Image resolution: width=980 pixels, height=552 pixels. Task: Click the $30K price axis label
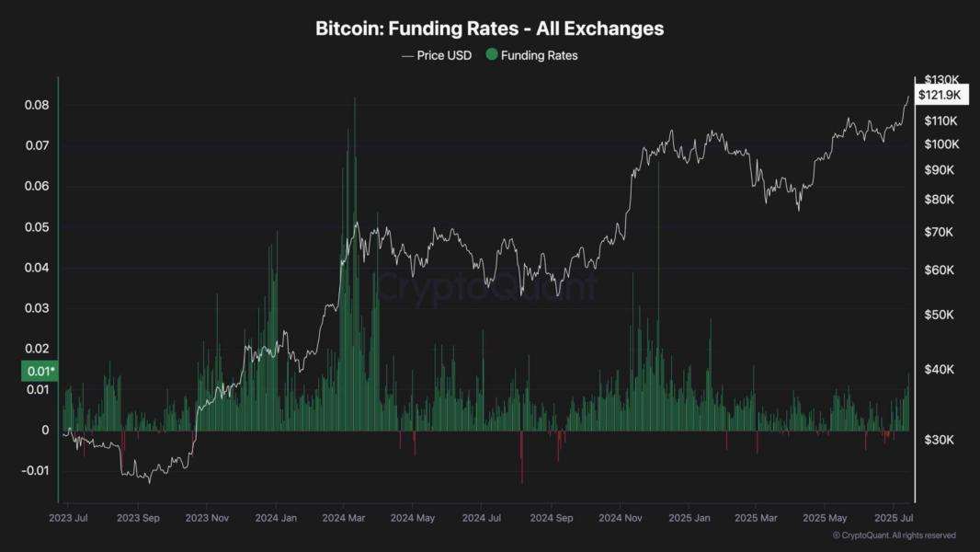point(940,440)
